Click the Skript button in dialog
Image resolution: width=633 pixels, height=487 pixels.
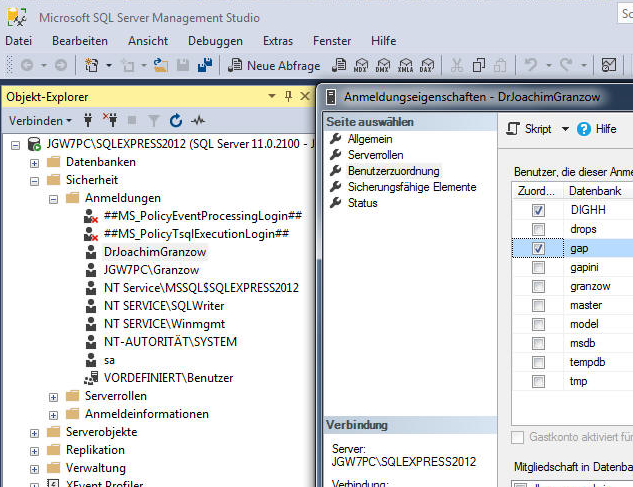click(529, 129)
